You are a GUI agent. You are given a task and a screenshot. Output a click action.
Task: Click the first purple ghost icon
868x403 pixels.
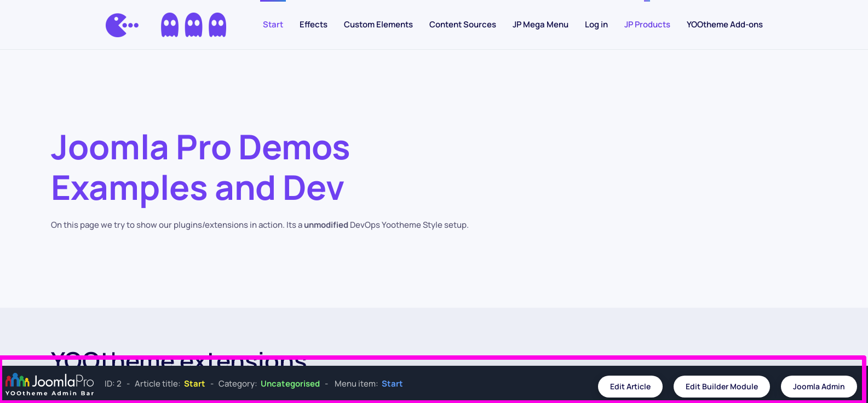170,25
